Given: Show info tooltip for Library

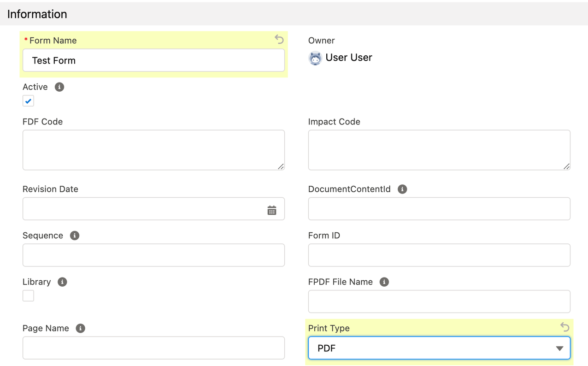Looking at the screenshot, I should click(62, 282).
